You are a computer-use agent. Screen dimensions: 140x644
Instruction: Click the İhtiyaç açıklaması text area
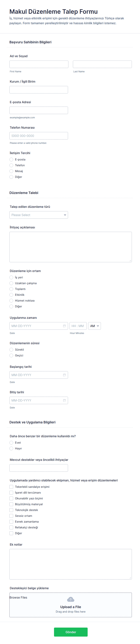point(71,247)
